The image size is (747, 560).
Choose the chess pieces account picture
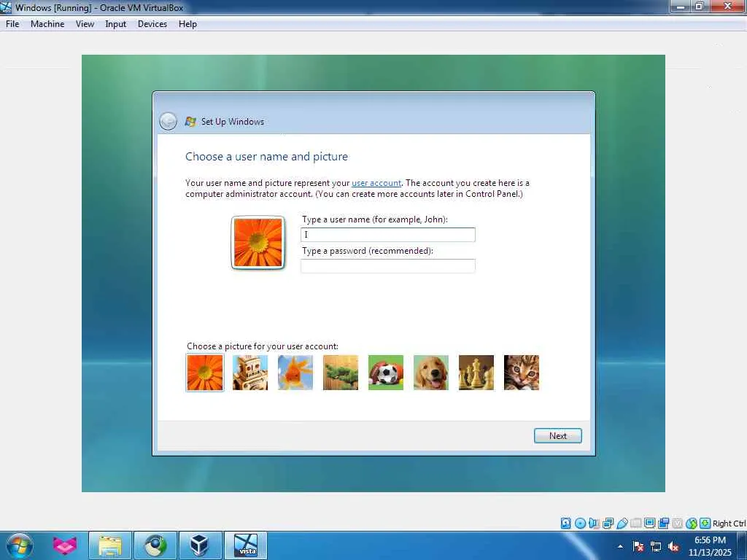point(476,373)
